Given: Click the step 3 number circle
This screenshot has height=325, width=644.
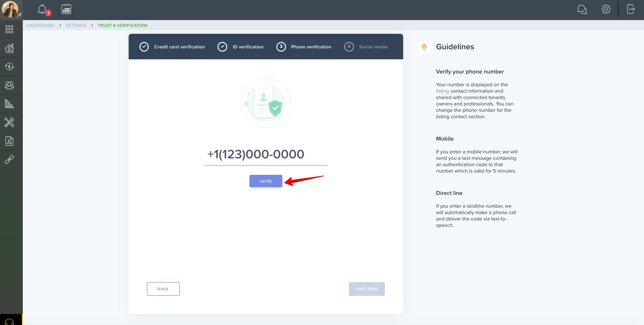Looking at the screenshot, I should click(281, 47).
